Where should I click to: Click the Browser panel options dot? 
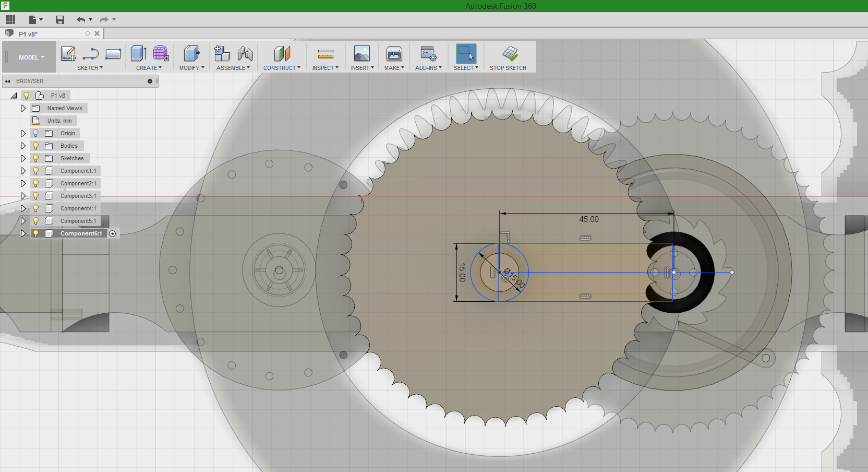pos(150,81)
